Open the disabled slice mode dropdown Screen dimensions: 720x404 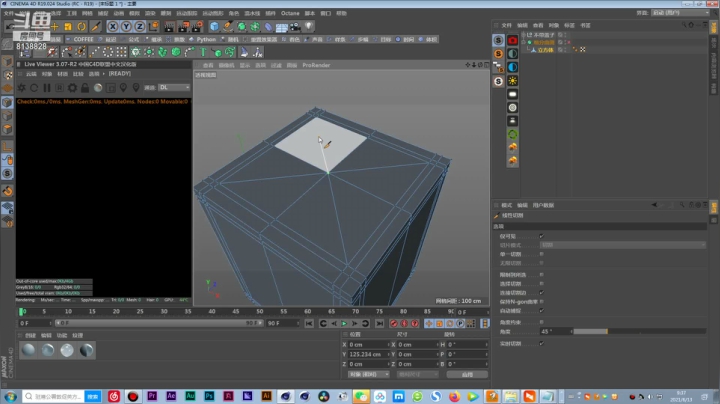coord(623,245)
